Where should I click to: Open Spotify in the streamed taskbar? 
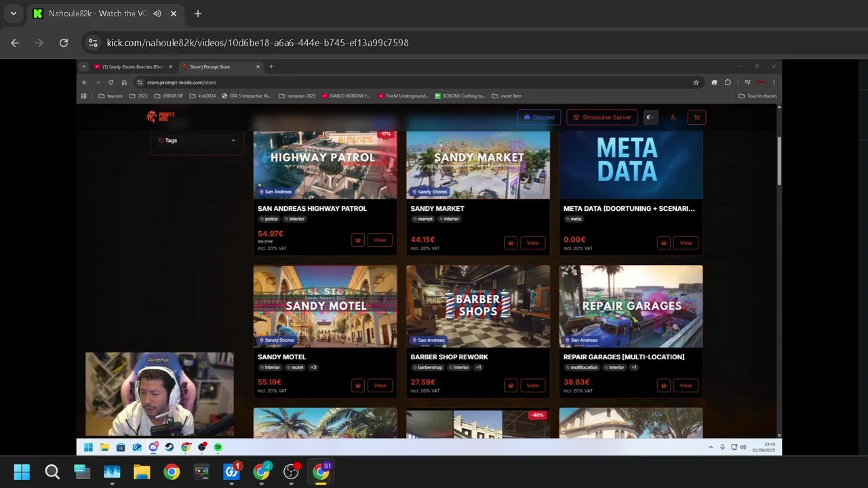click(218, 447)
